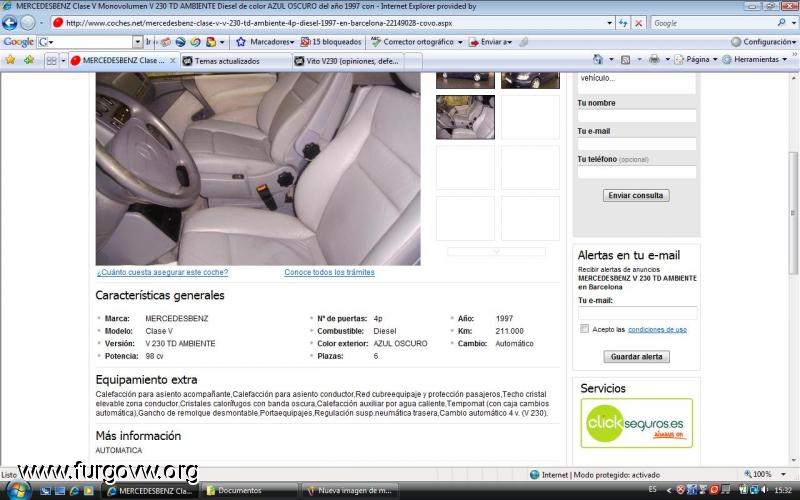Click the contact form 'Tu e-mail' field
Viewport: 800px width, 500px height.
click(x=637, y=144)
